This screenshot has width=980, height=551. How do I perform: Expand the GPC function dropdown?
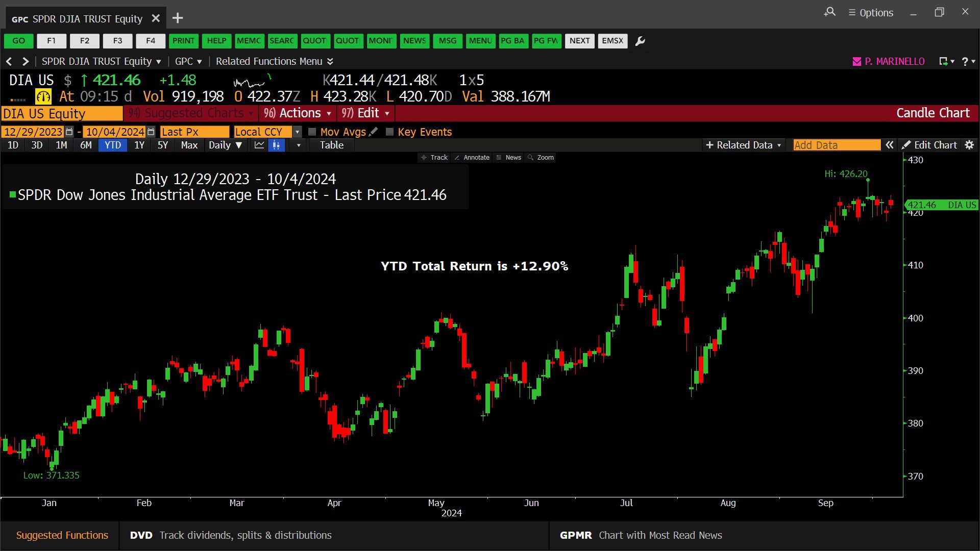pyautogui.click(x=188, y=61)
